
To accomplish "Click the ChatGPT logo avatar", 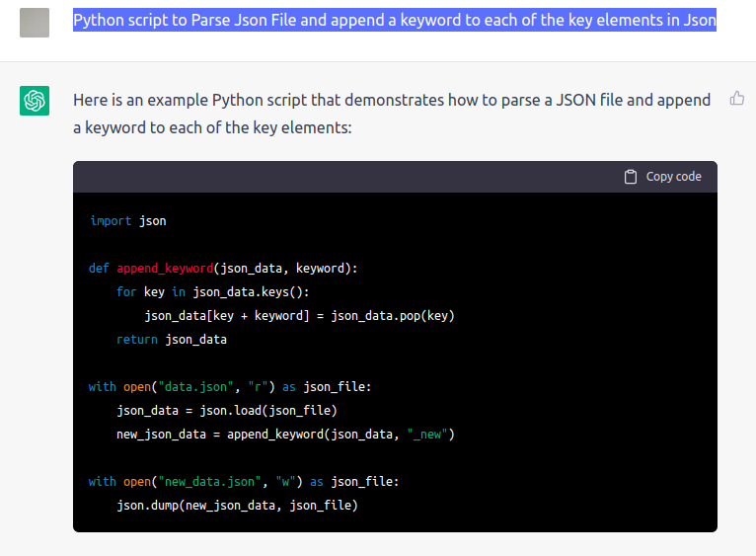I will click(35, 101).
